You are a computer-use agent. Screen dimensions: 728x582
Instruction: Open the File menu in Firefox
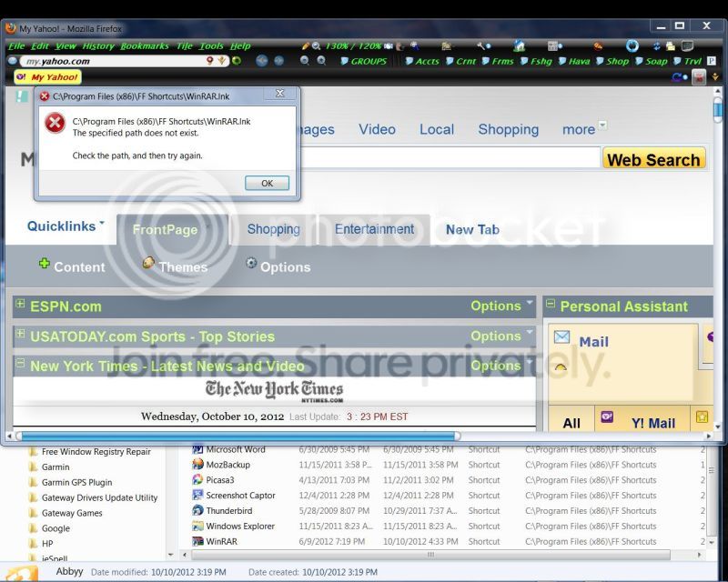(16, 46)
